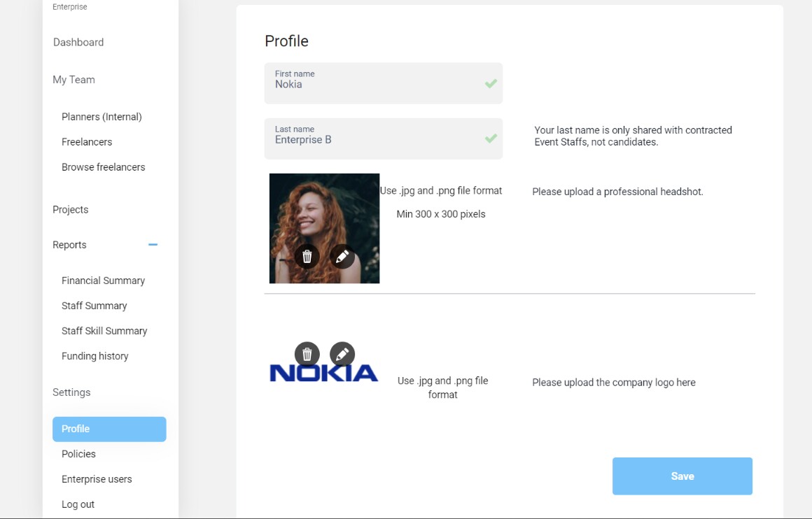Viewport: 812px width, 519px height.
Task: Show the Funding history report
Action: tap(95, 356)
